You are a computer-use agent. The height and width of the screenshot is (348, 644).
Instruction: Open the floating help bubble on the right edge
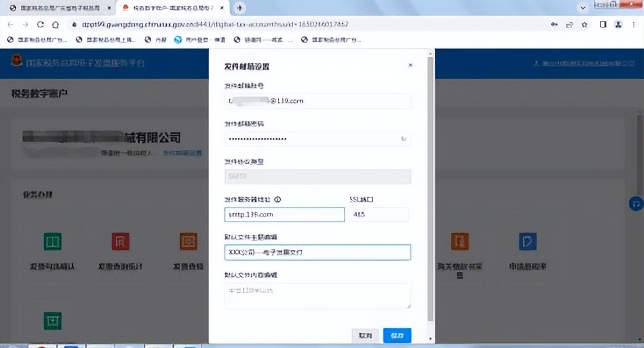635,204
